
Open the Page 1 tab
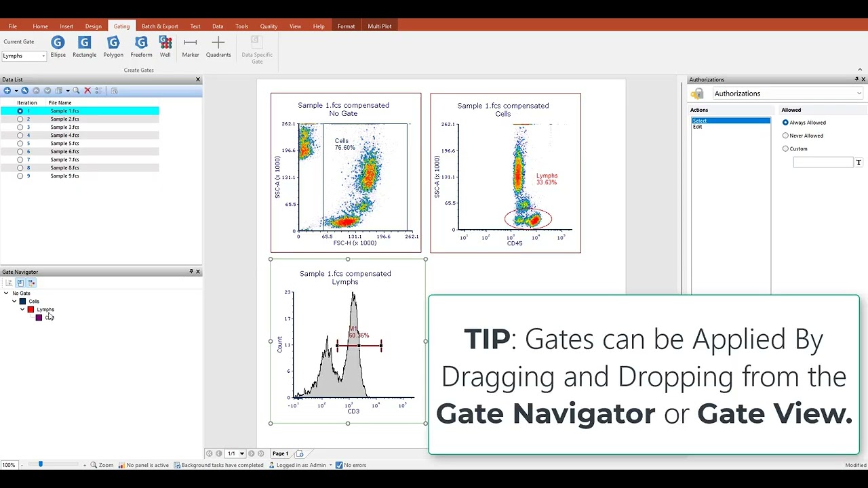pos(280,453)
